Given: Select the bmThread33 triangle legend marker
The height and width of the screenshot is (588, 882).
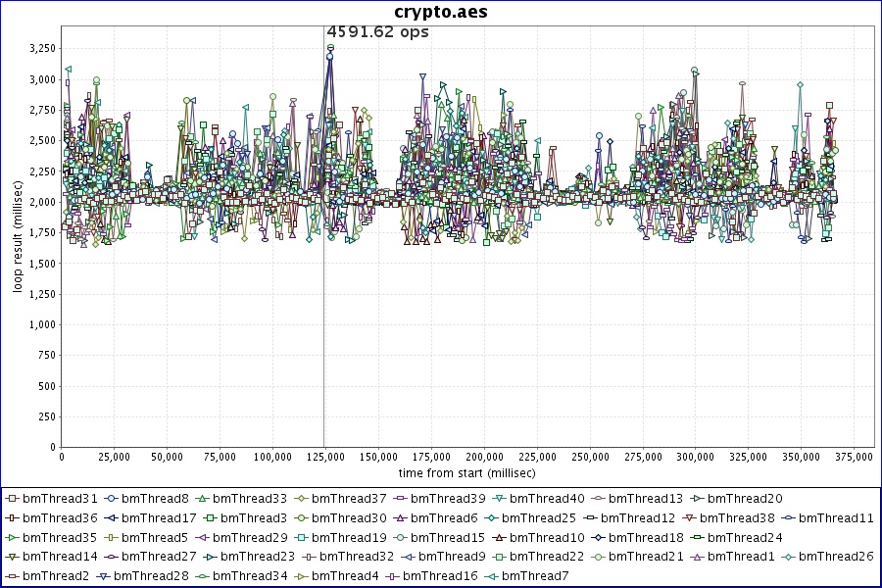Looking at the screenshot, I should point(203,499).
